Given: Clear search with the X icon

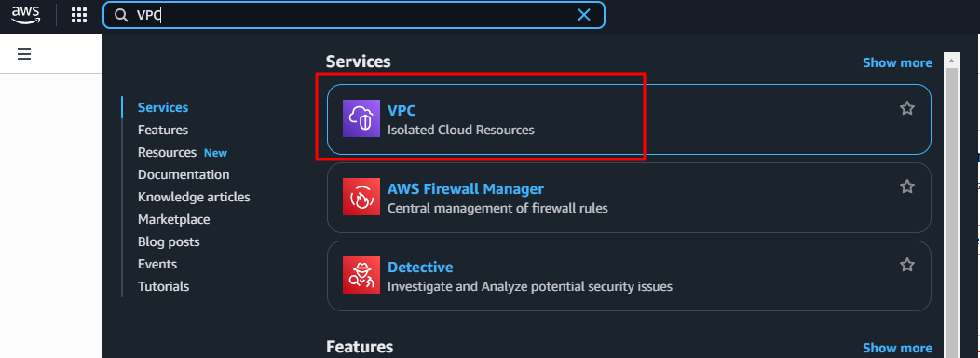Looking at the screenshot, I should (584, 15).
